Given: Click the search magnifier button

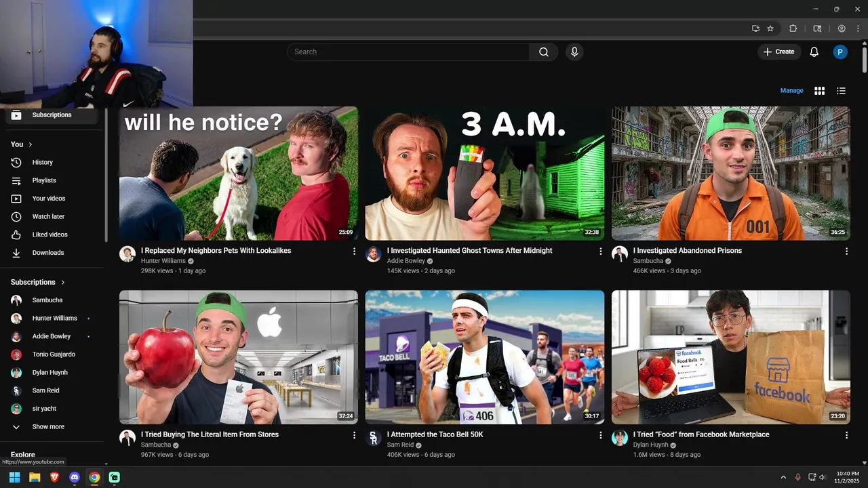Looking at the screenshot, I should [544, 52].
